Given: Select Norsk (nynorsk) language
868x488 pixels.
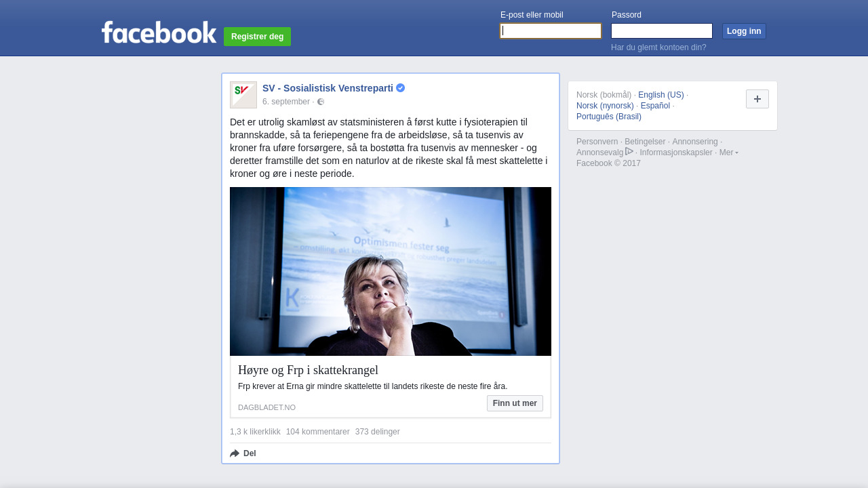Looking at the screenshot, I should pyautogui.click(x=605, y=106).
